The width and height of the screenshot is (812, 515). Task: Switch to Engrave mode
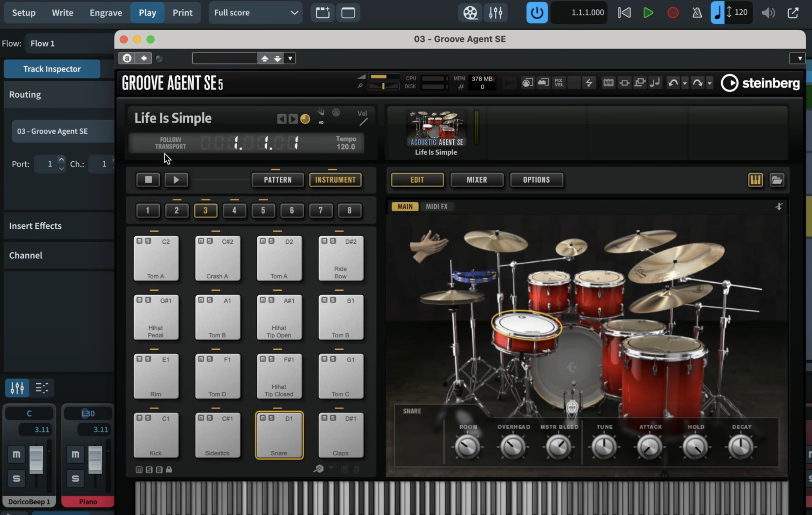[106, 13]
